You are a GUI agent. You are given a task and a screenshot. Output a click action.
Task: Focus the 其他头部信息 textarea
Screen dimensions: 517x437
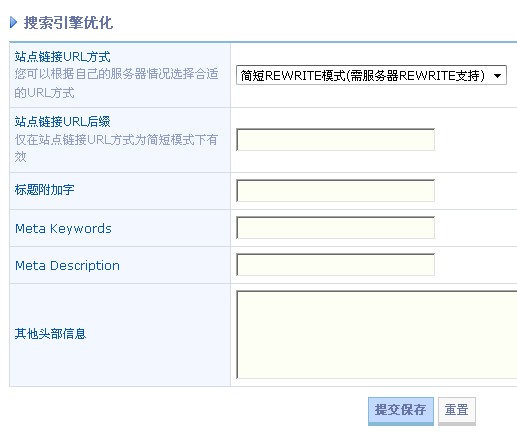pyautogui.click(x=377, y=335)
